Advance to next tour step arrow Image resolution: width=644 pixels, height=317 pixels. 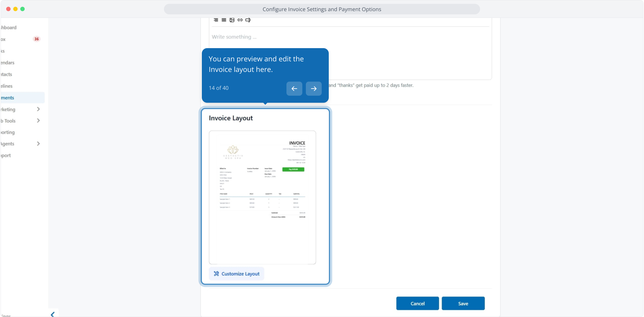[313, 88]
